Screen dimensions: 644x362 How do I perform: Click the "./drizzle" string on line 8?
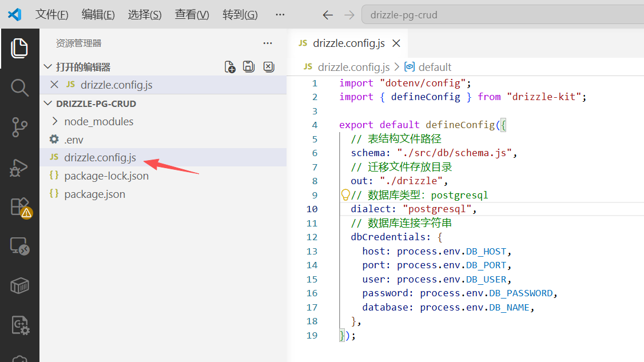(411, 181)
